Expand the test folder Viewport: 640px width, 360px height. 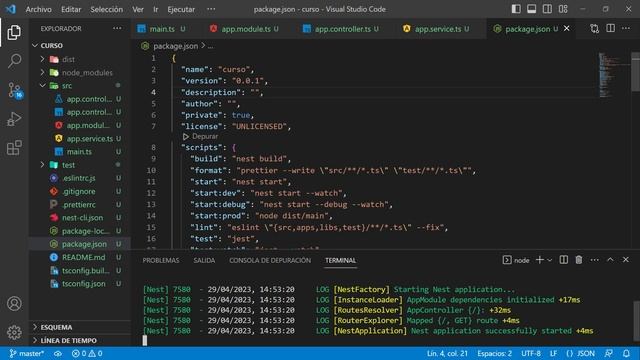[x=80, y=165]
